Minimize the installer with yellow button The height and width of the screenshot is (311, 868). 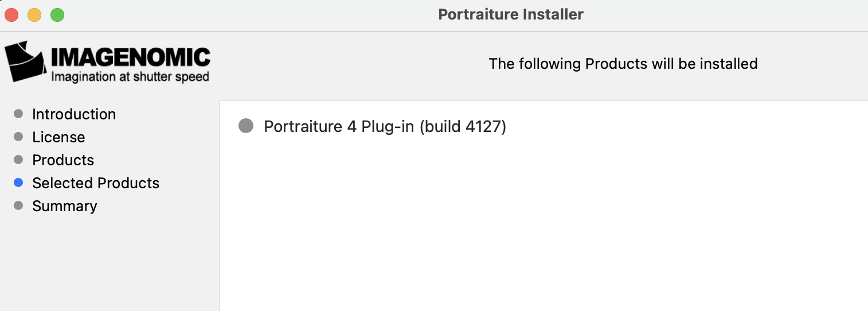pos(34,15)
